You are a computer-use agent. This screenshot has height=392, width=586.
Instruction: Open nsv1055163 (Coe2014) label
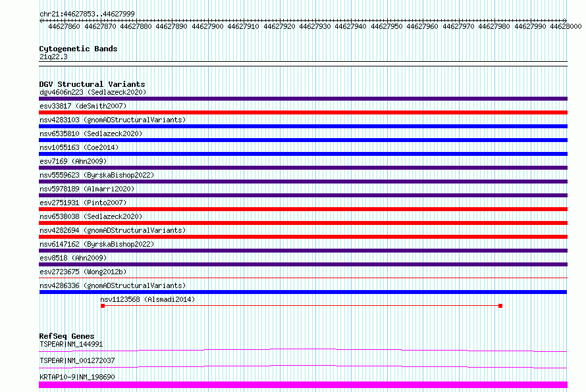tap(79, 147)
